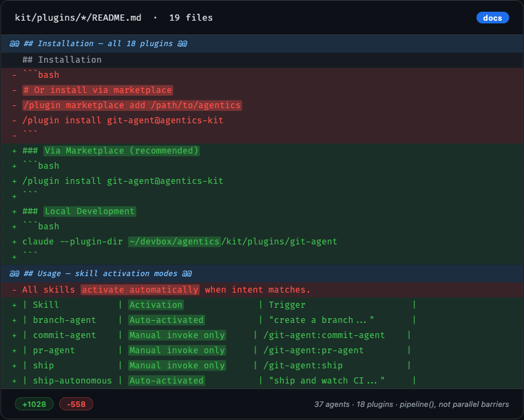The width and height of the screenshot is (524, 420).
Task: Click the added '/plugin install git-agent@agentics-kit' line
Action: tap(123, 181)
